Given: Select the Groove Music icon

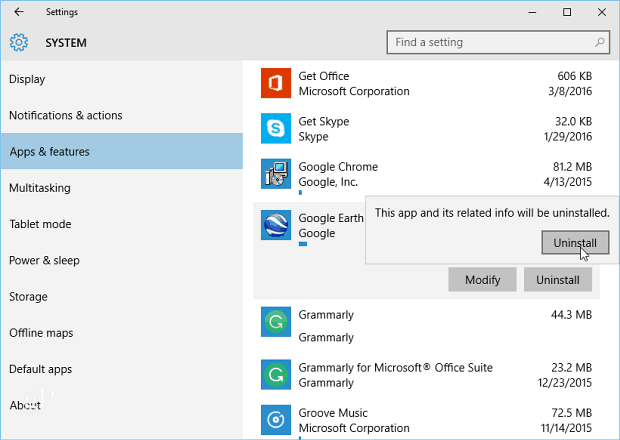Looking at the screenshot, I should [276, 420].
